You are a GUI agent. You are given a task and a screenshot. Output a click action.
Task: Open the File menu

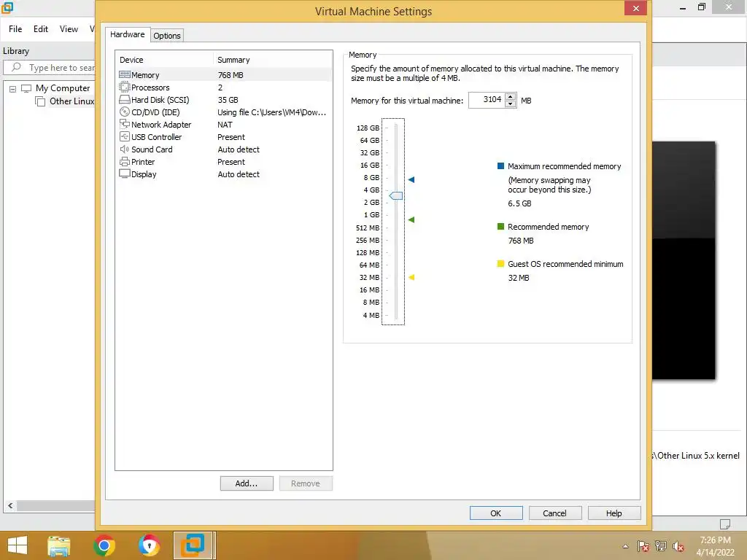point(15,29)
